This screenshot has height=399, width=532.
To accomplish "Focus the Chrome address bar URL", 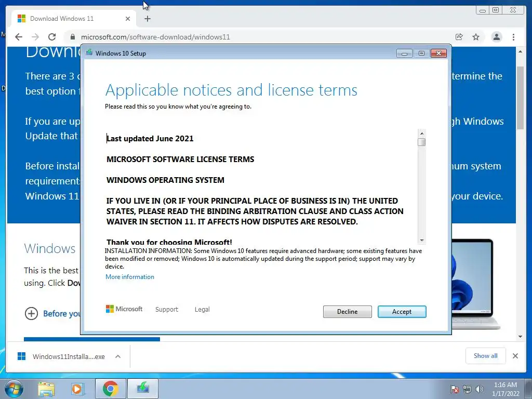I will point(155,37).
